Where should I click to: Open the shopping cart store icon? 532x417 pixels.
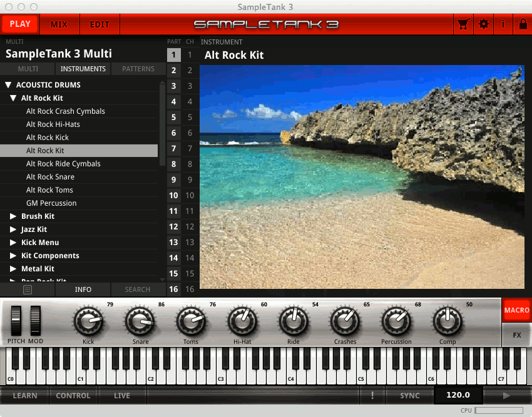pyautogui.click(x=463, y=24)
